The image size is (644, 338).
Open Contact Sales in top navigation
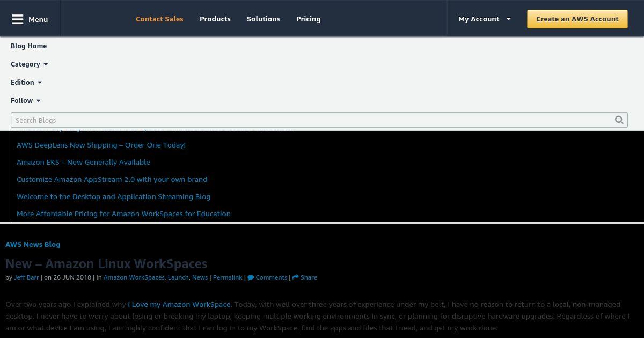159,19
